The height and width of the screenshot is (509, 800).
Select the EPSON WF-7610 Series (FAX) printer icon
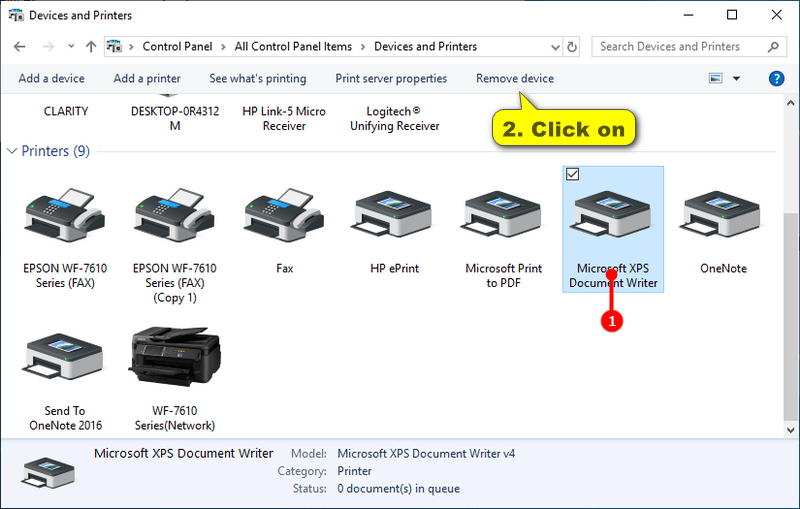coord(65,215)
